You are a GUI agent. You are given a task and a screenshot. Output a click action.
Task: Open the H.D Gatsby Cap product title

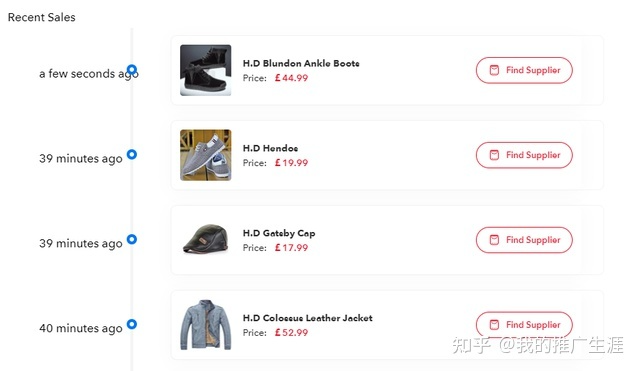[x=279, y=233]
